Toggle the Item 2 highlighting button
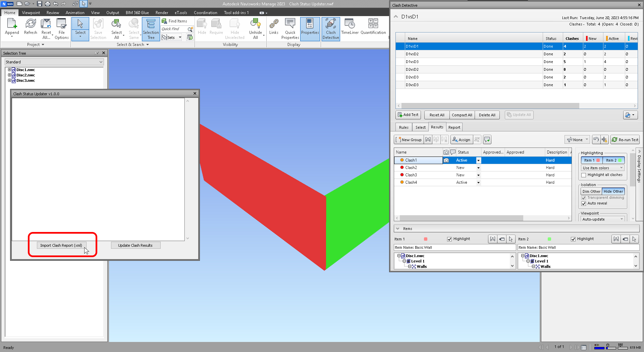644x352 pixels. pyautogui.click(x=613, y=160)
